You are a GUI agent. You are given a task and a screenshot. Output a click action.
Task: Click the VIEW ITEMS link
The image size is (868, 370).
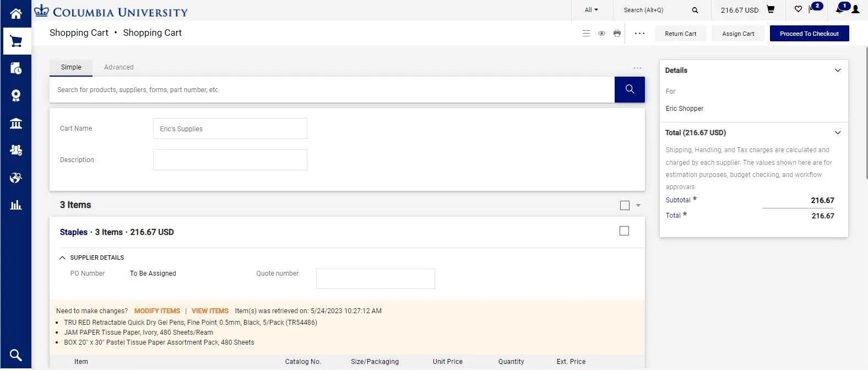210,311
